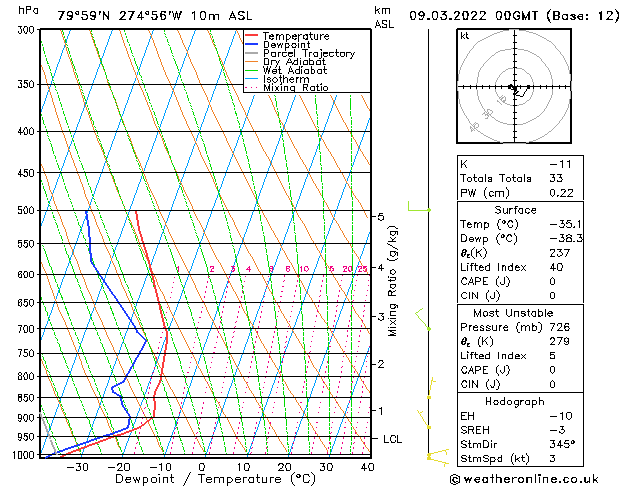Click the 'Dewpoint / Temperature (°C)' axis label
The image size is (629, 486).
coord(215,479)
